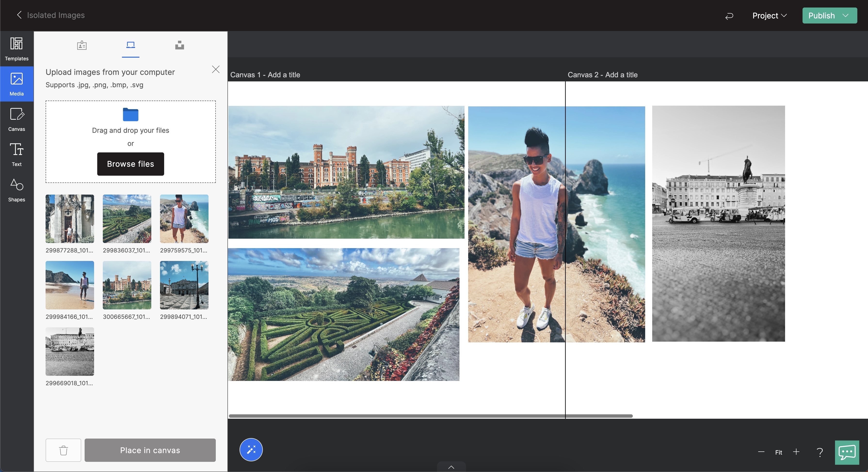Expand the Publish dropdown arrow

pyautogui.click(x=845, y=16)
